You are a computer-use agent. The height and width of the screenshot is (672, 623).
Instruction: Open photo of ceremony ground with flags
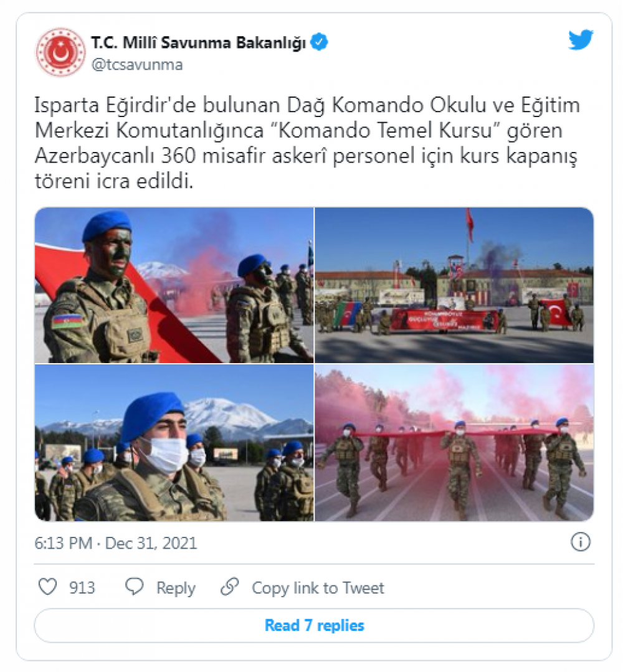[454, 285]
